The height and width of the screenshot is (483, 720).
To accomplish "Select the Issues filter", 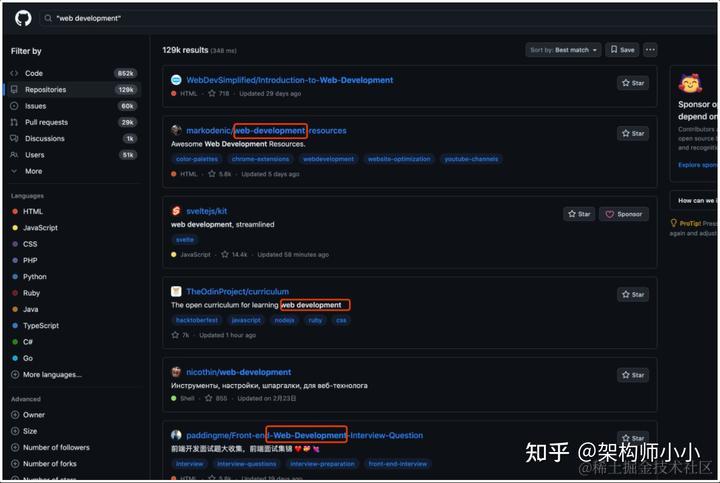I will pos(73,106).
